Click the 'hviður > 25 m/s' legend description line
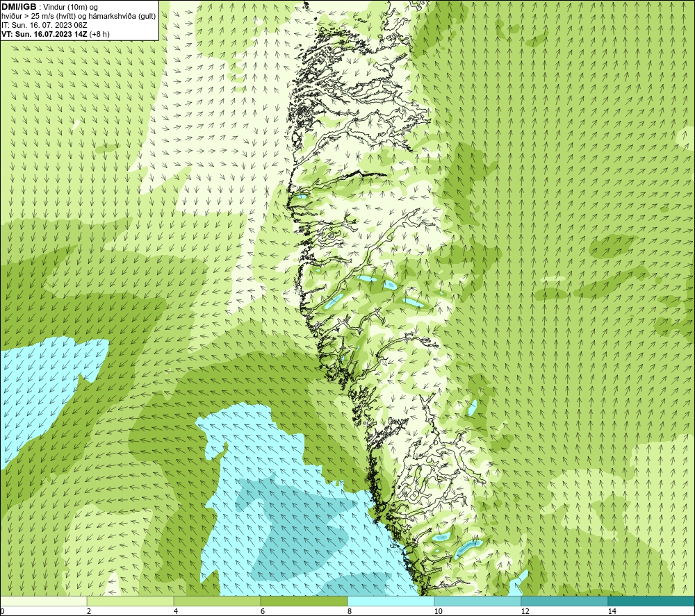 79,16
